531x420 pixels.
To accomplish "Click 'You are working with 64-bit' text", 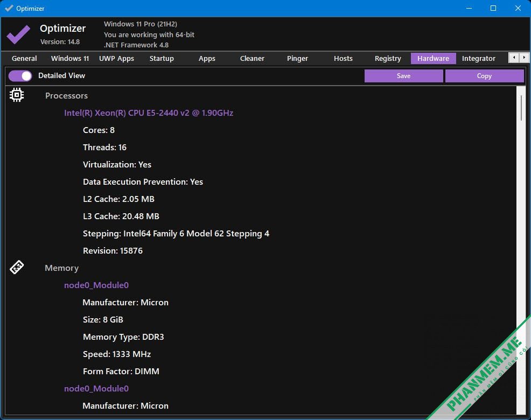I will coord(149,34).
